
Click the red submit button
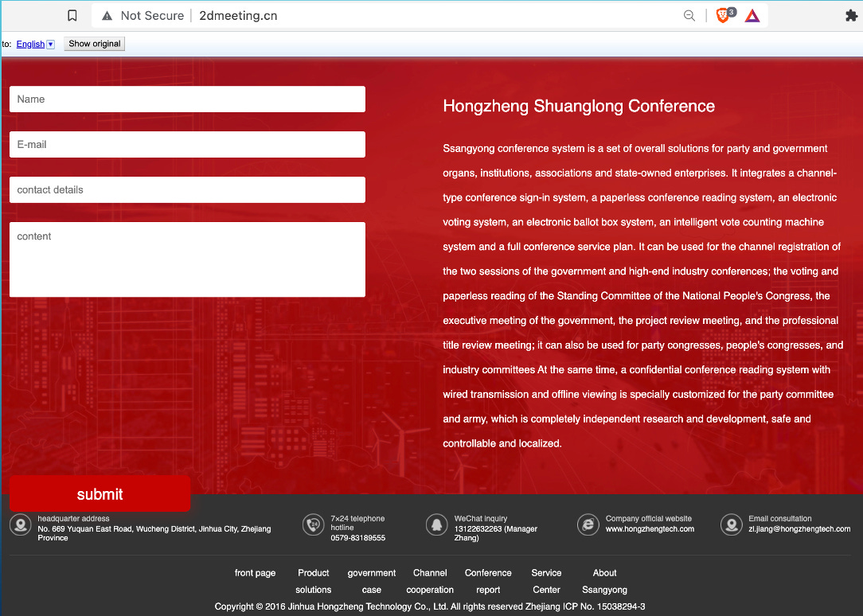pos(100,494)
